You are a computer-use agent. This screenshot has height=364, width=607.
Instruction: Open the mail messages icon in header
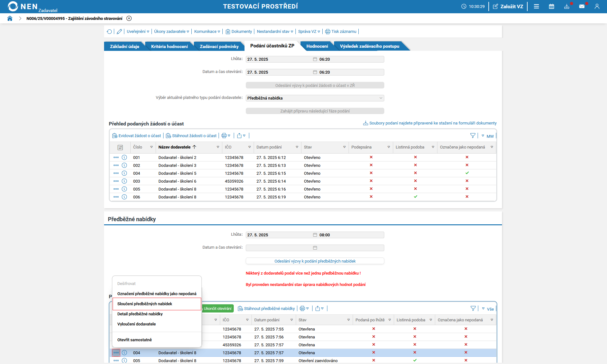(582, 6)
